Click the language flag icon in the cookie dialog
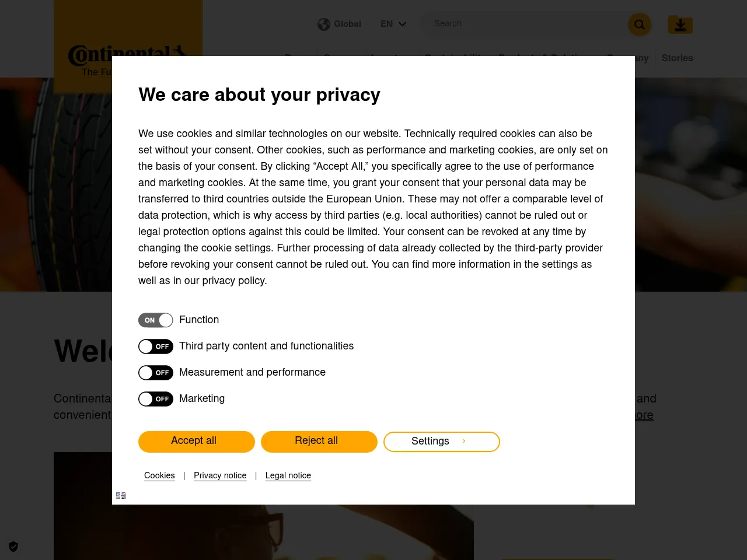The width and height of the screenshot is (747, 560). pos(121,495)
